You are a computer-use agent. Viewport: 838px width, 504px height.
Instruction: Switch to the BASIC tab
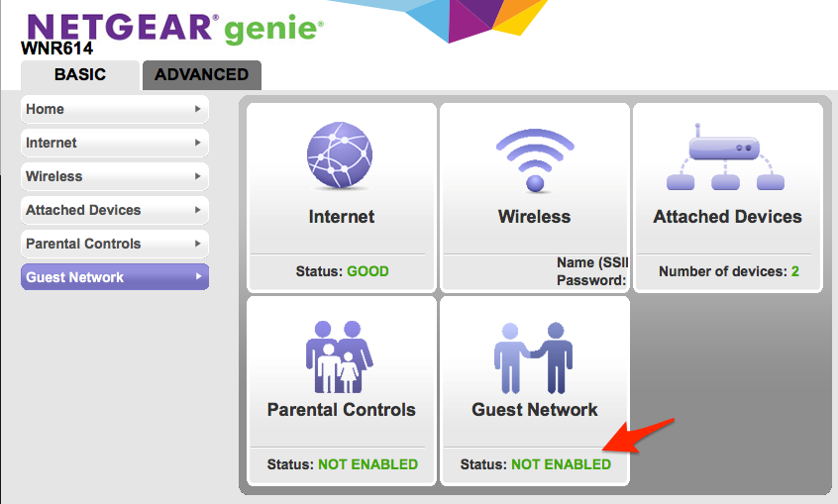click(x=80, y=75)
